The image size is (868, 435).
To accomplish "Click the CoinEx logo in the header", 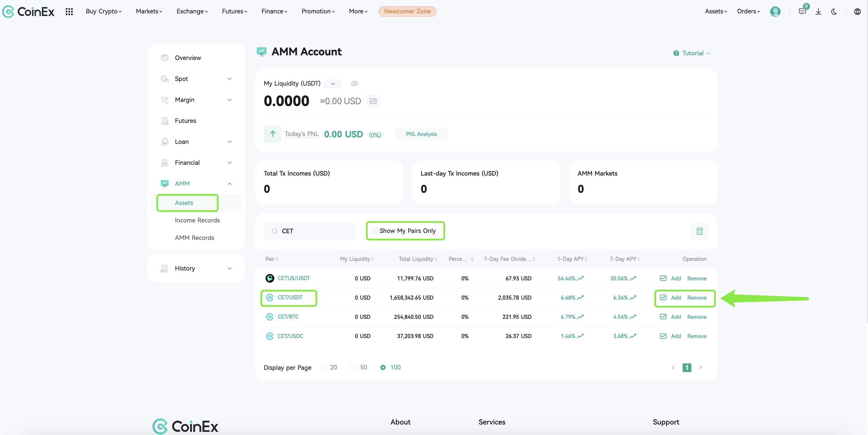I will pyautogui.click(x=28, y=11).
